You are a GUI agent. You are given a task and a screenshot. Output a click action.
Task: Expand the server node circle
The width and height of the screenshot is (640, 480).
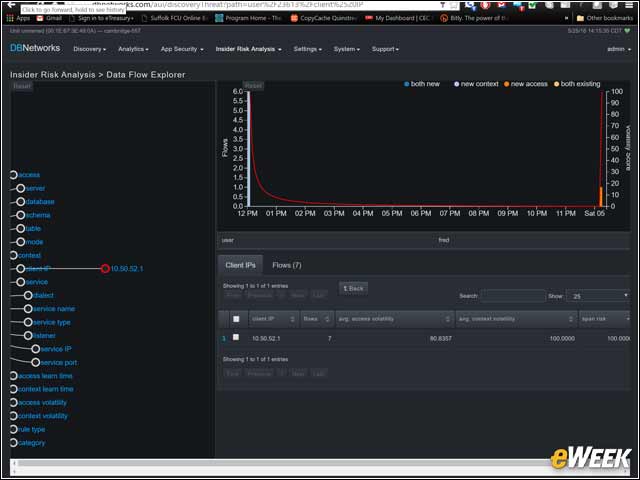click(x=20, y=188)
